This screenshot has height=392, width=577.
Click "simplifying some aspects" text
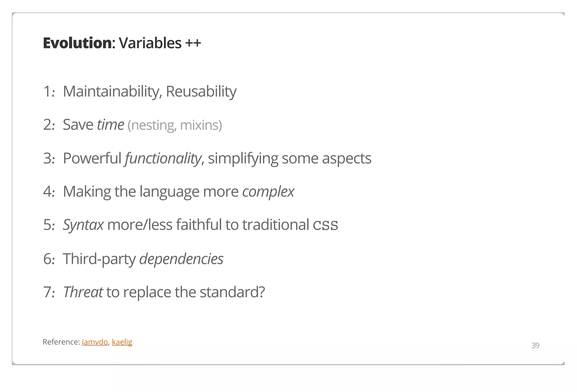coord(289,158)
